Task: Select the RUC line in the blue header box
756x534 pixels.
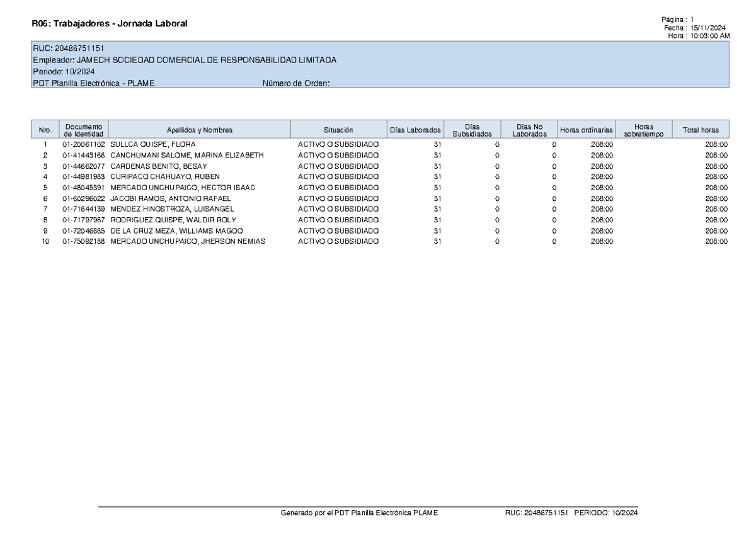Action: pos(69,48)
